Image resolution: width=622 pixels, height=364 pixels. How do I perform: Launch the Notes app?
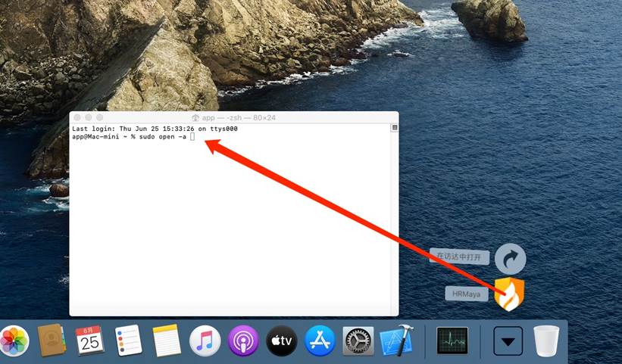point(167,341)
